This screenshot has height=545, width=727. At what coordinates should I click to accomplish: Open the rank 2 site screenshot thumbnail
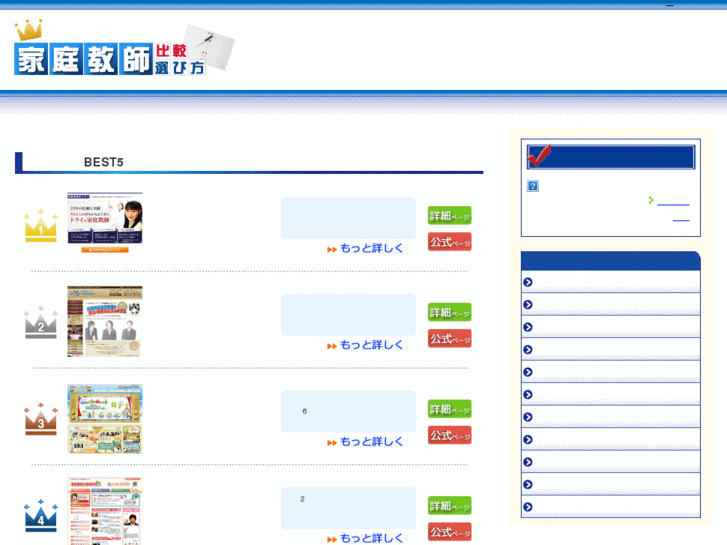pyautogui.click(x=105, y=321)
